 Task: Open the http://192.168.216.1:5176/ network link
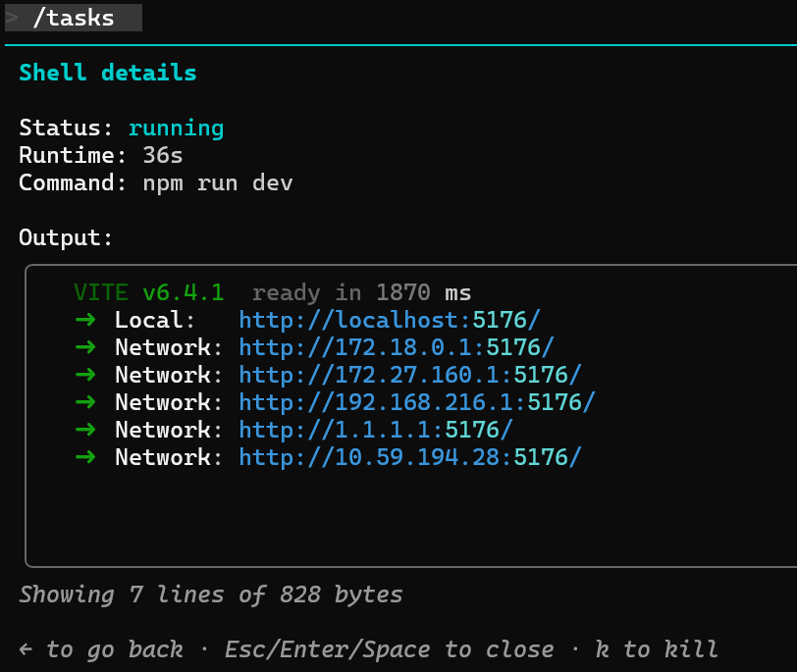click(x=417, y=402)
